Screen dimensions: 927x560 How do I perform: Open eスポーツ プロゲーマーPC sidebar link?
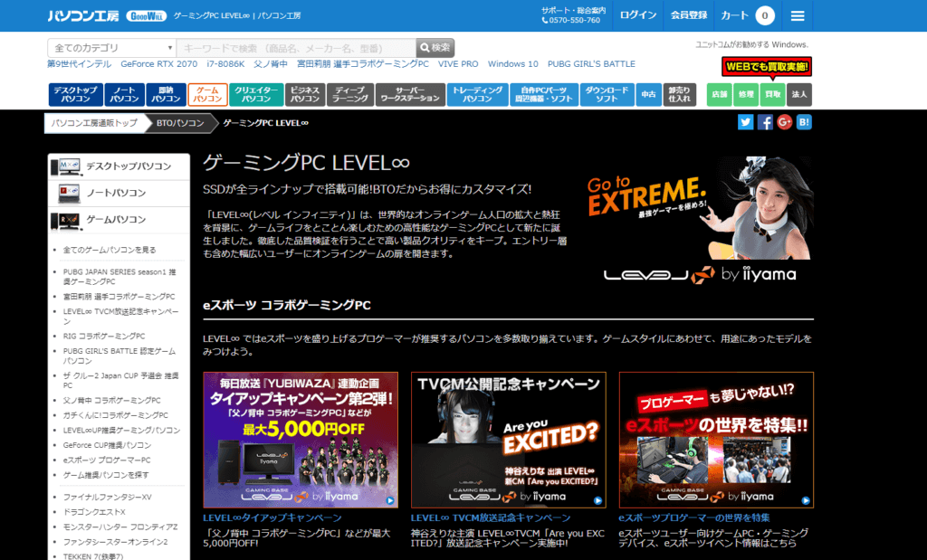[x=107, y=460]
